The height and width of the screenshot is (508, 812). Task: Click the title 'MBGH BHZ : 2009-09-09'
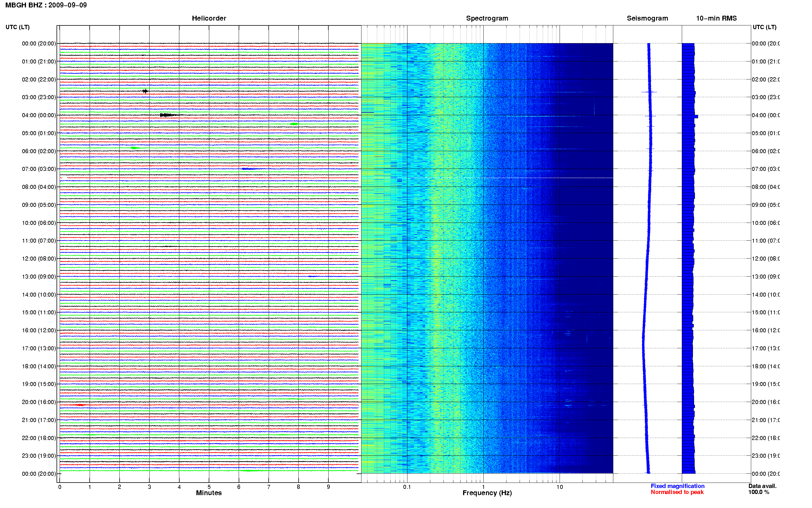[x=46, y=5]
